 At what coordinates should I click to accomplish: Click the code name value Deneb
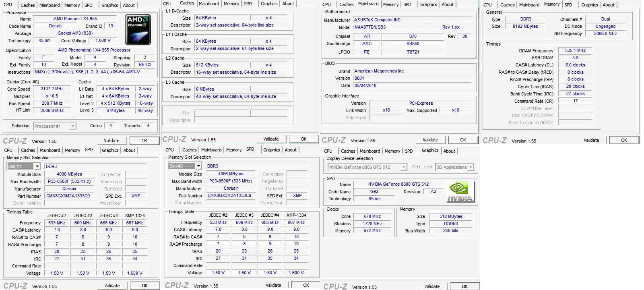pos(56,26)
